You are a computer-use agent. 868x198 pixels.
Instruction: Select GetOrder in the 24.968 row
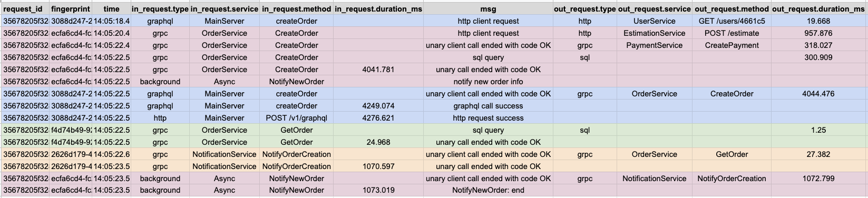[x=297, y=142]
